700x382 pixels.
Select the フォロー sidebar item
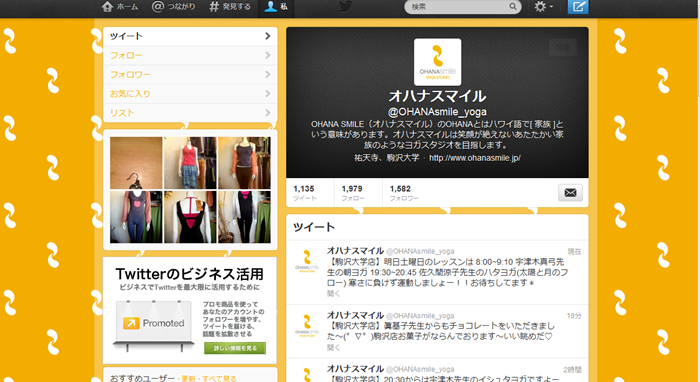click(190, 55)
